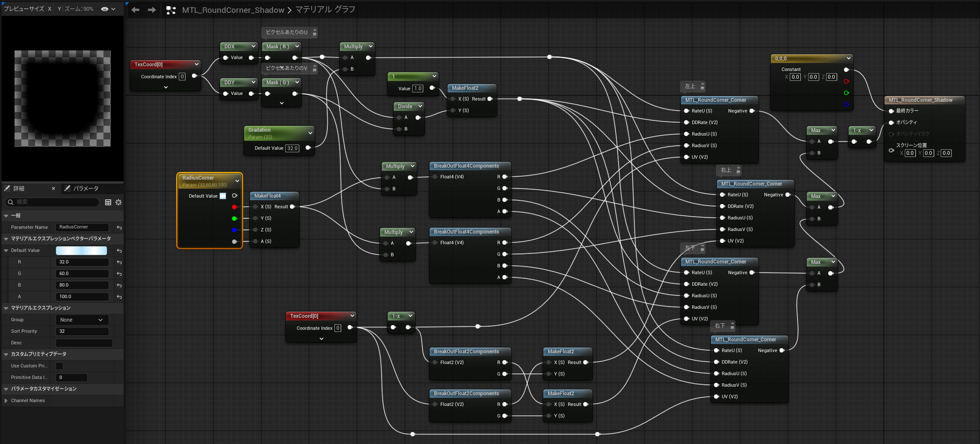Open the details panel settings gear
Screen dimensions: 980x444
[x=118, y=202]
